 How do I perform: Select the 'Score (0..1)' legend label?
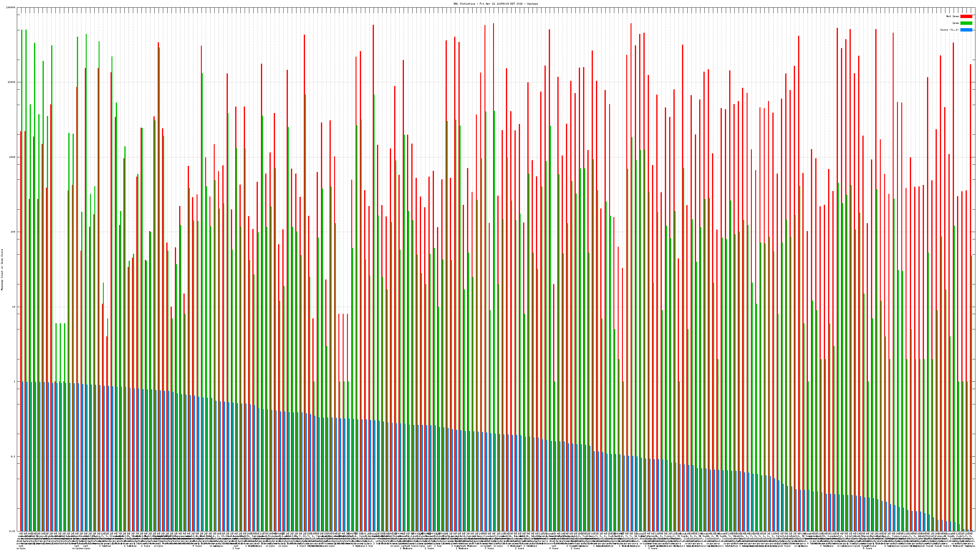(949, 30)
